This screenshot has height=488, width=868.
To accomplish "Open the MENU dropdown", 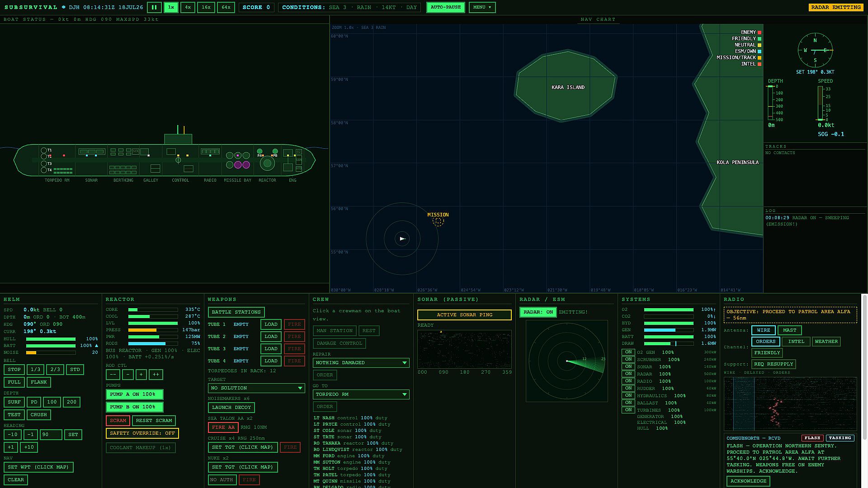I will [x=482, y=7].
